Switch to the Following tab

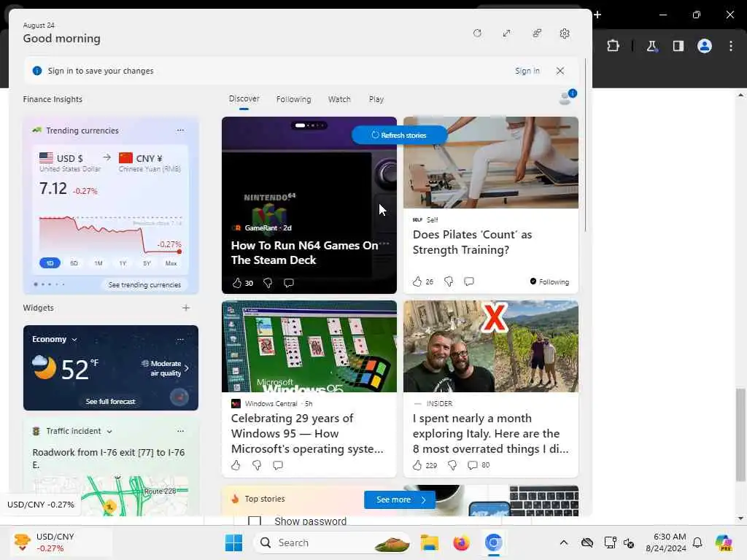293,99
